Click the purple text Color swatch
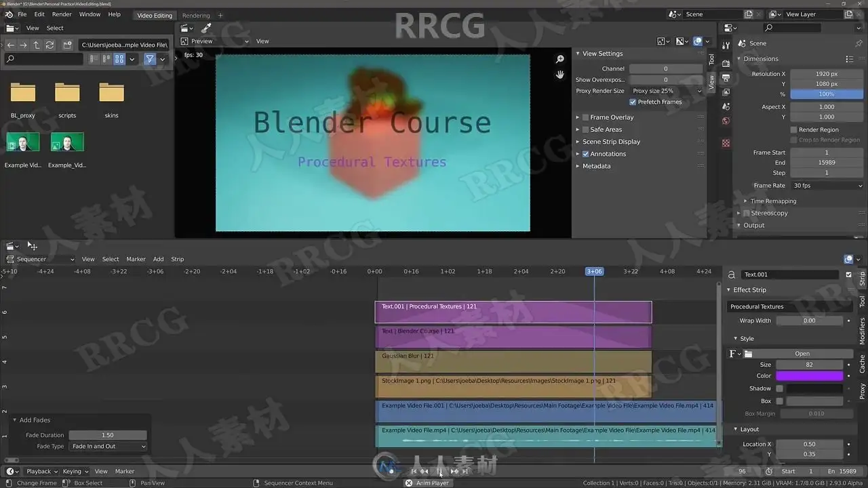Image resolution: width=868 pixels, height=488 pixels. 810,376
